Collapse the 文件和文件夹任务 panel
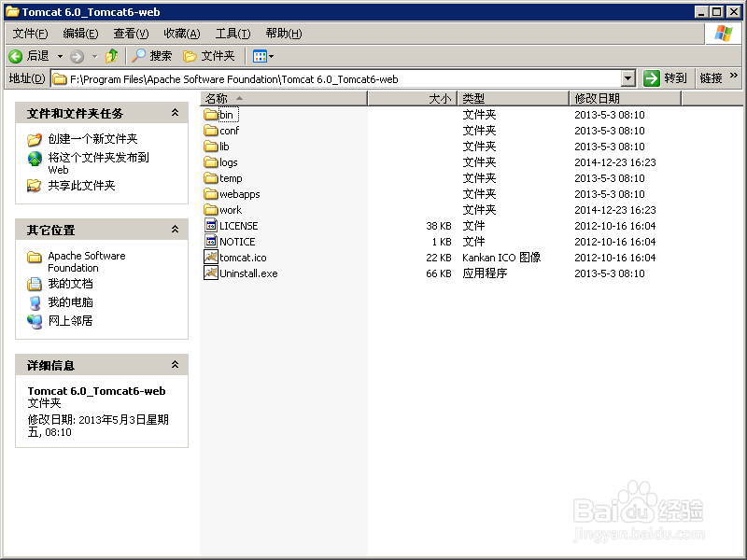This screenshot has width=747, height=560. click(x=175, y=113)
